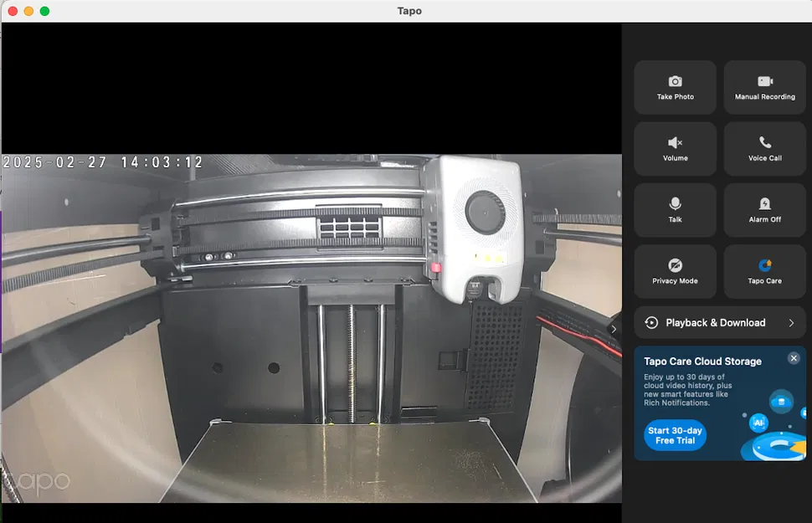Select the Alarm Off bell icon
This screenshot has height=523, width=812.
coord(764,203)
